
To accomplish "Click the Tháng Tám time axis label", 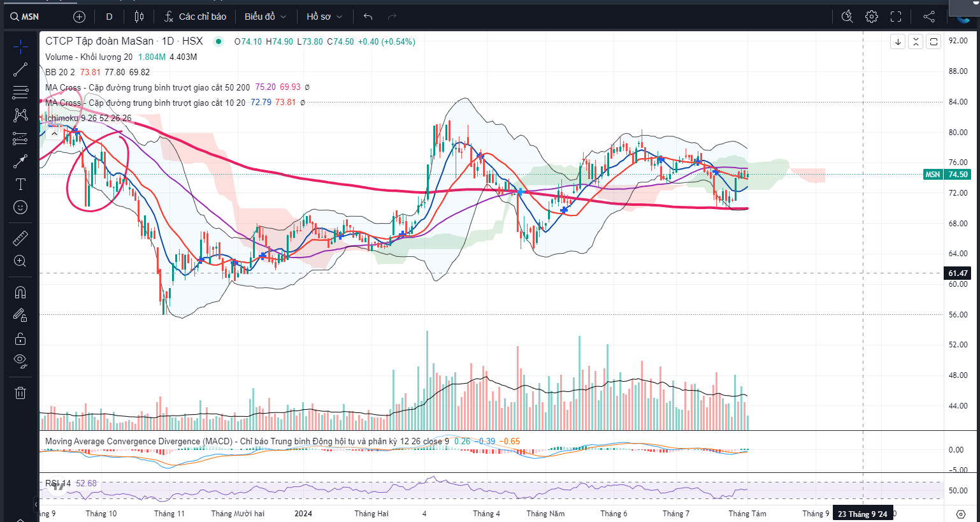I will click(747, 514).
